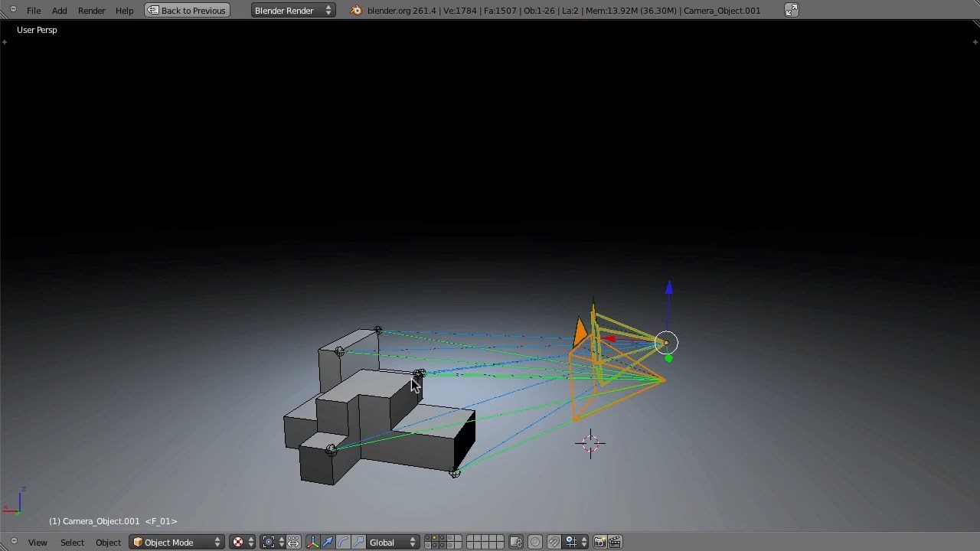Image resolution: width=980 pixels, height=551 pixels.
Task: Click the Back to Previous button
Action: (x=187, y=11)
